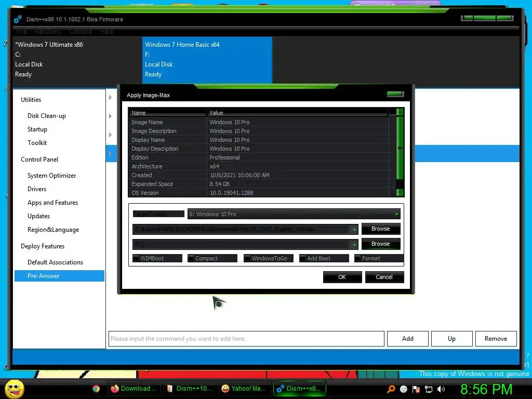Screen dimensions: 532x399
Task: Click the command input field
Action: pos(246,339)
